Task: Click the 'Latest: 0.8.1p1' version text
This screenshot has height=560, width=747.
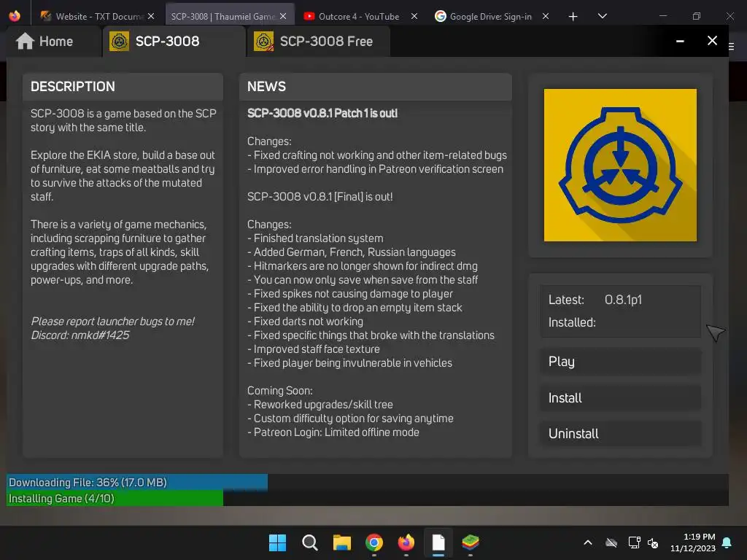Action: click(x=595, y=300)
